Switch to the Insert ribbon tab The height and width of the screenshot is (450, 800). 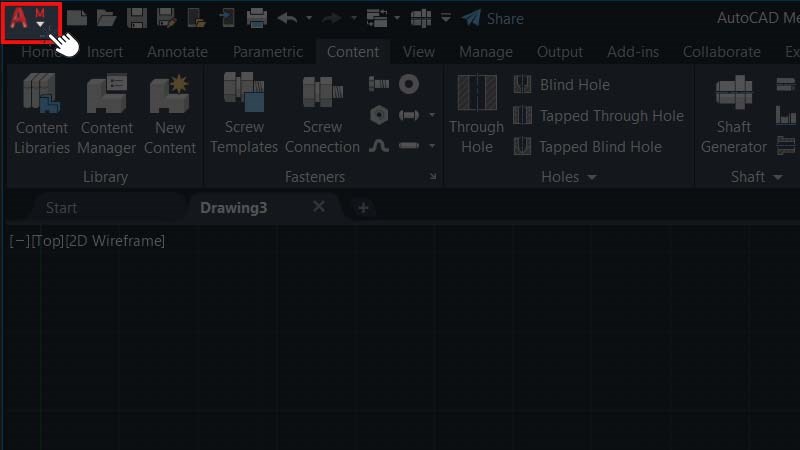(x=105, y=52)
